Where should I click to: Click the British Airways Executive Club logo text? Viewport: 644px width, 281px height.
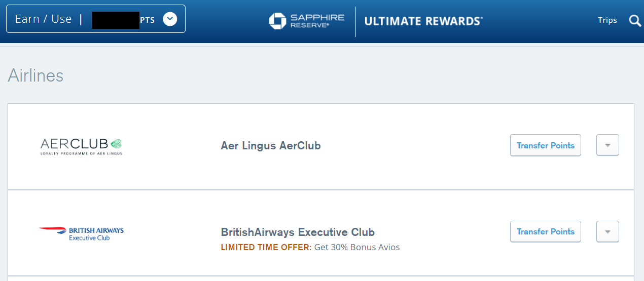(96, 233)
